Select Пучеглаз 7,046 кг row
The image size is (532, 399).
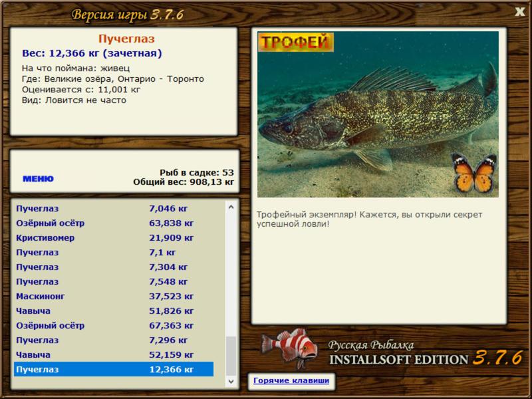click(x=114, y=208)
